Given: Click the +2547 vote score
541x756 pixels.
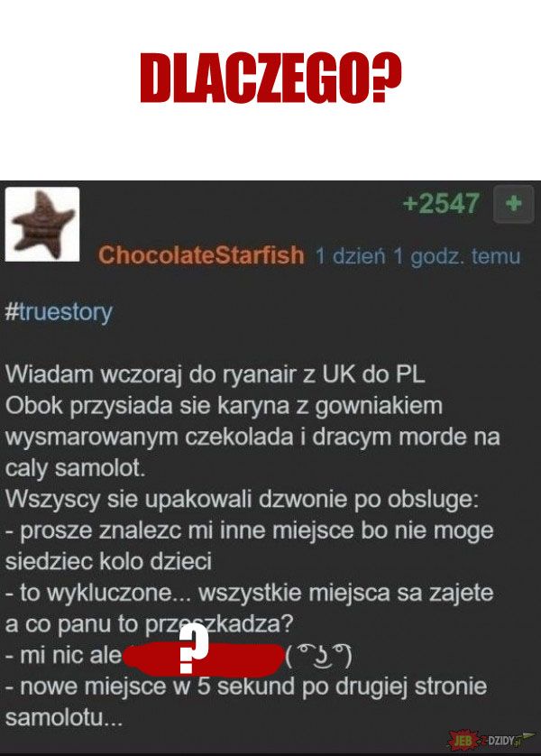Looking at the screenshot, I should pos(441,203).
